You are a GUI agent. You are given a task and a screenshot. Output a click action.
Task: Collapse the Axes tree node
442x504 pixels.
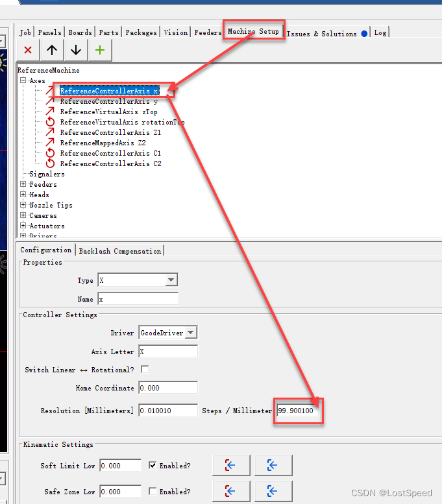pyautogui.click(x=23, y=80)
